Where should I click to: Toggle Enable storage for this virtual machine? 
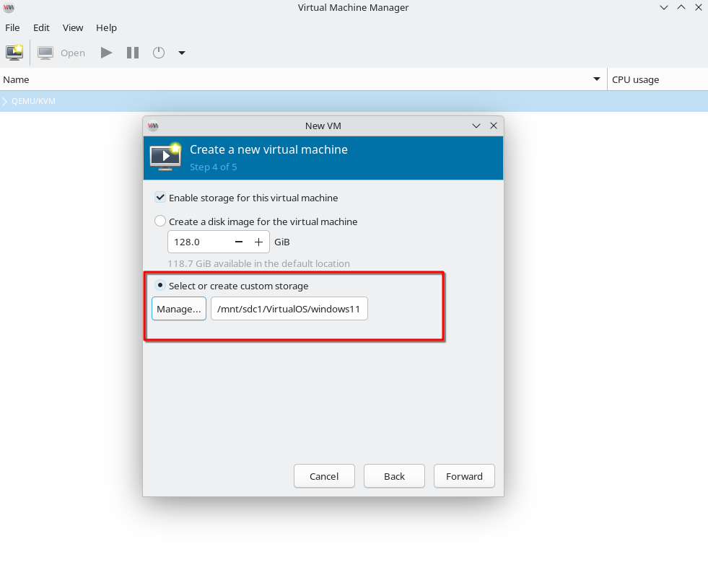160,197
